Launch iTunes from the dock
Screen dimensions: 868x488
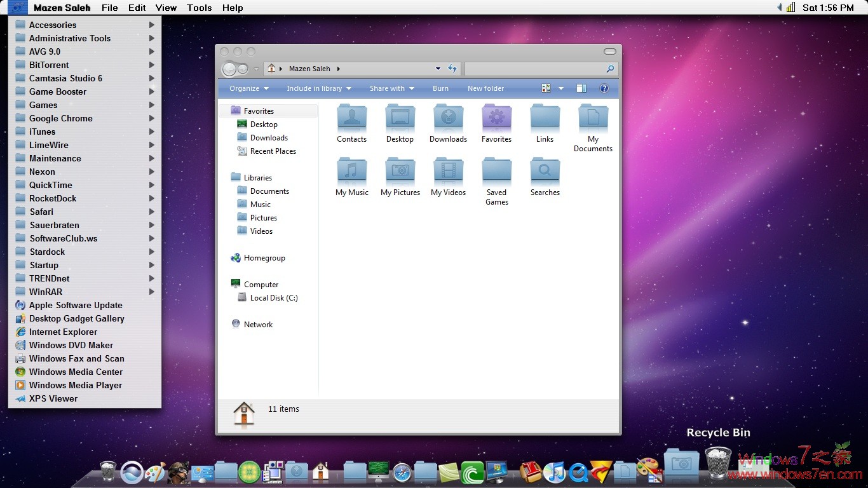555,473
